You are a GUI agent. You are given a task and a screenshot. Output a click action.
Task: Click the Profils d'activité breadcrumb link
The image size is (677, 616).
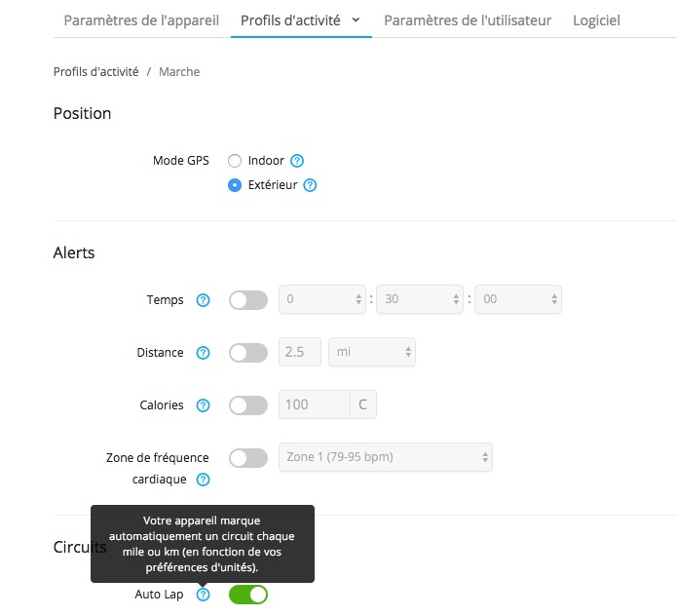pyautogui.click(x=96, y=71)
